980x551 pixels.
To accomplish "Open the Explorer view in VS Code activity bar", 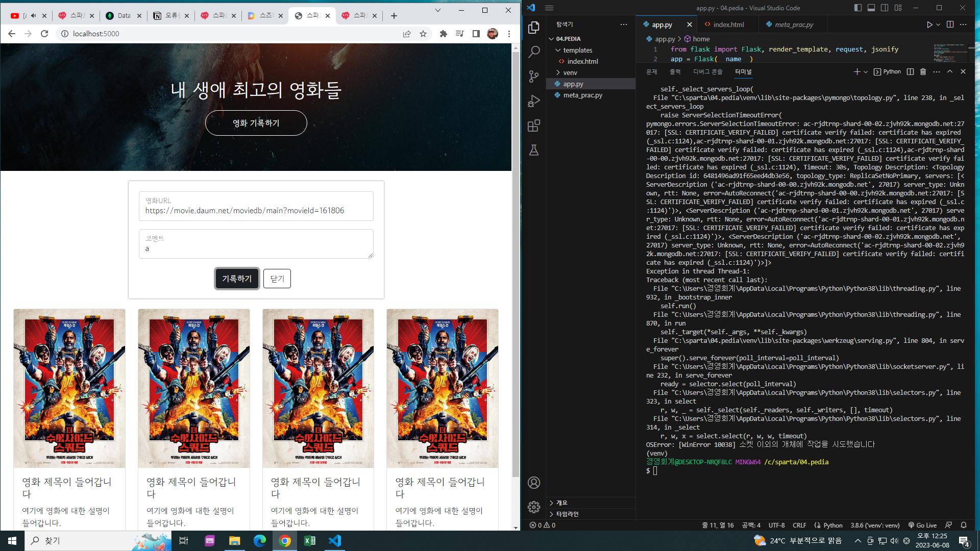I will coord(534,27).
